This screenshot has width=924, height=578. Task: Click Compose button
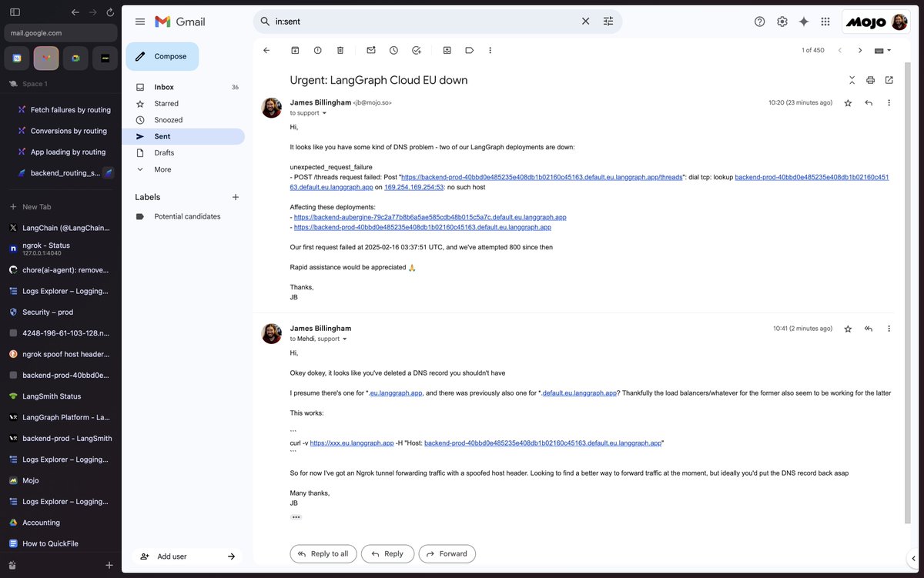162,56
